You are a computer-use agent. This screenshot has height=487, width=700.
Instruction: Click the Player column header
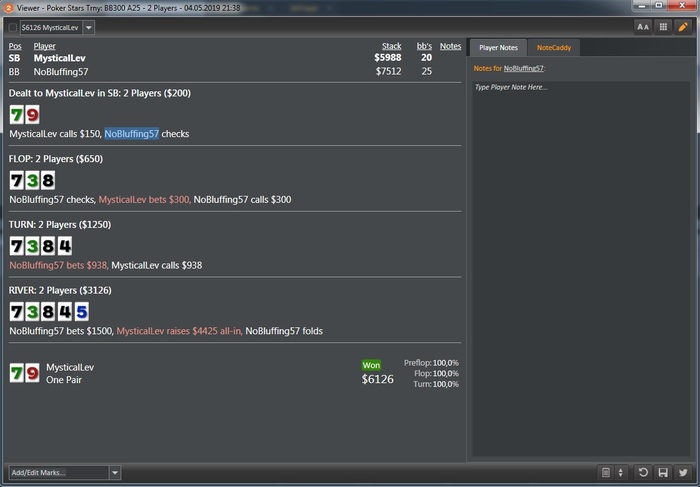point(44,46)
